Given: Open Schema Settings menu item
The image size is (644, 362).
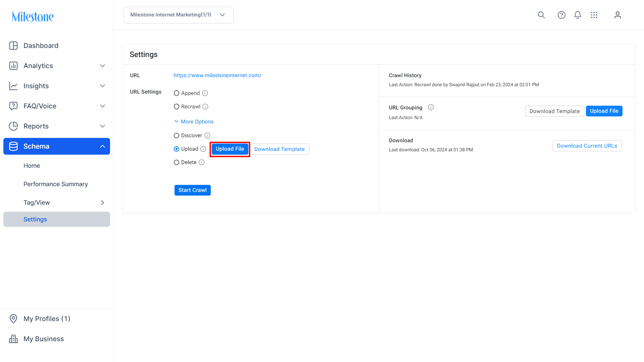Looking at the screenshot, I should [57, 219].
